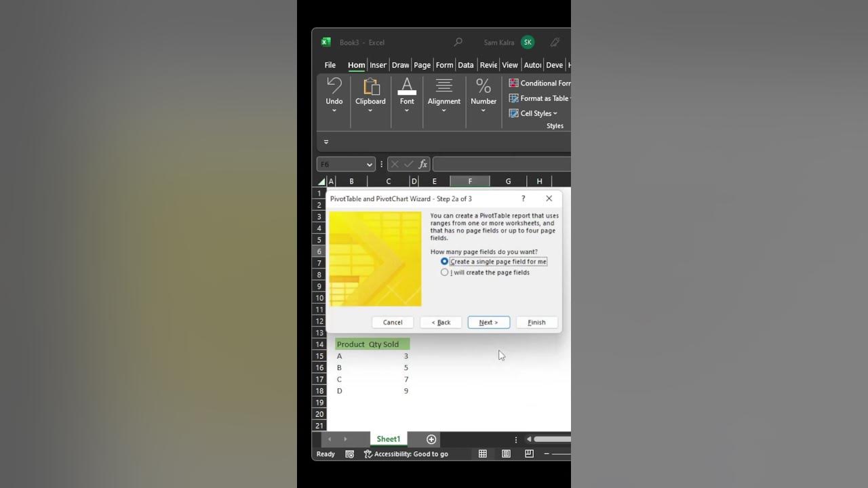
Task: Open the Clipboard paste icon
Action: [371, 86]
